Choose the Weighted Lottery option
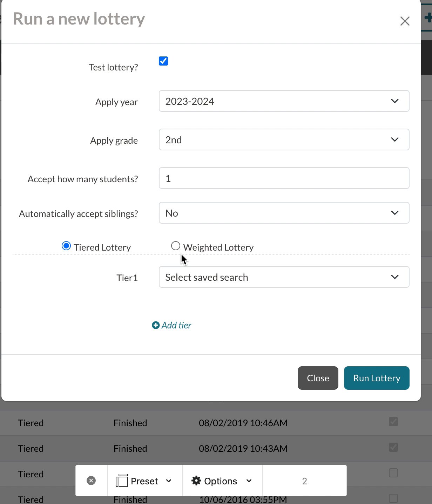 tap(176, 246)
